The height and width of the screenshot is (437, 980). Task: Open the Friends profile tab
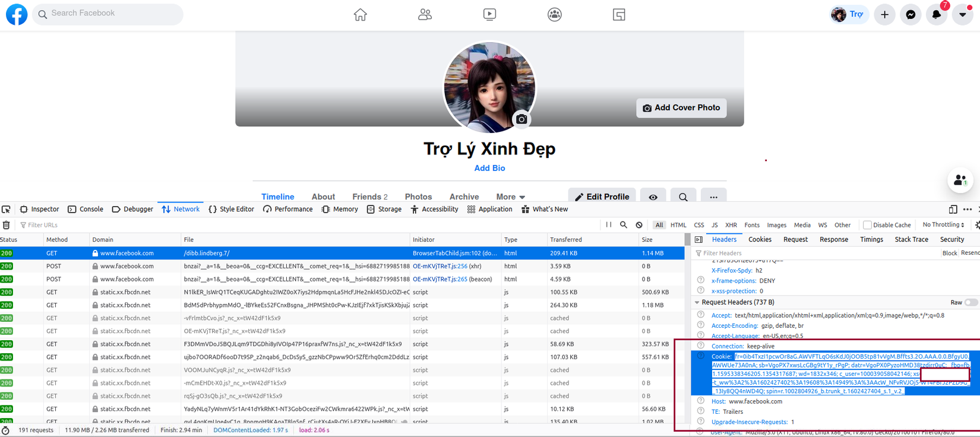tap(369, 197)
